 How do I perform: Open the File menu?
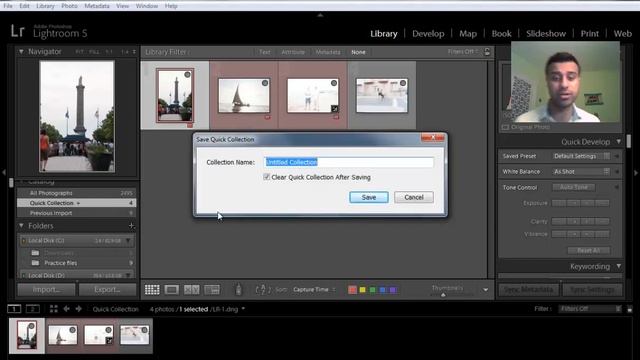point(8,6)
